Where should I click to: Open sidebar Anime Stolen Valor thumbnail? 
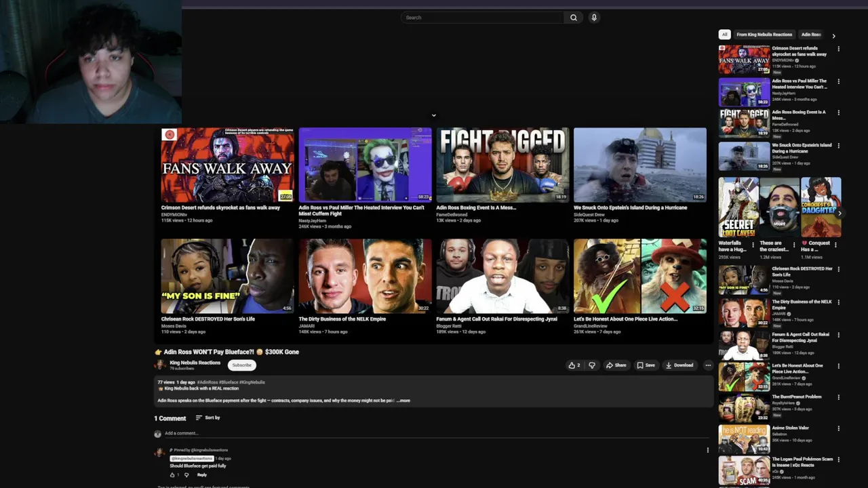tap(744, 439)
